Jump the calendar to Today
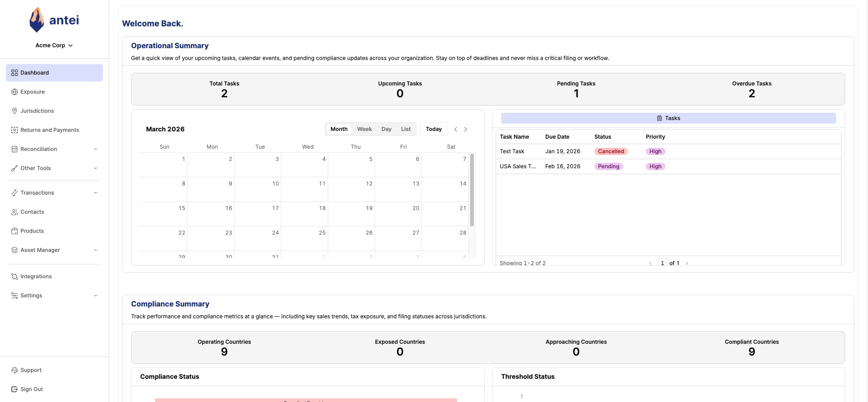The width and height of the screenshot is (868, 402). (434, 129)
